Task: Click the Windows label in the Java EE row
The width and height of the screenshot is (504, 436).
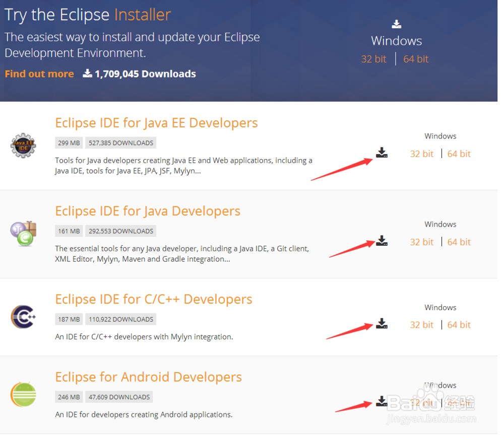Action: [x=440, y=136]
